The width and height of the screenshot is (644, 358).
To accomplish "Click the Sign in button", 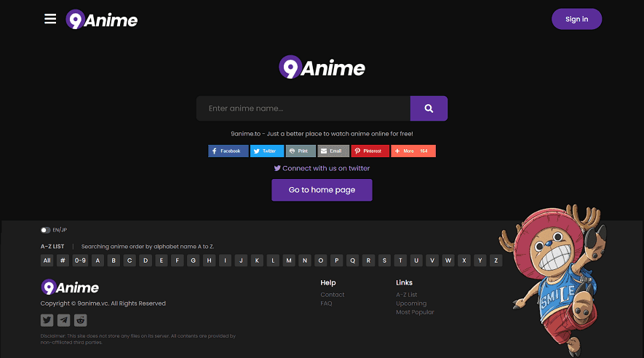I will (x=576, y=19).
